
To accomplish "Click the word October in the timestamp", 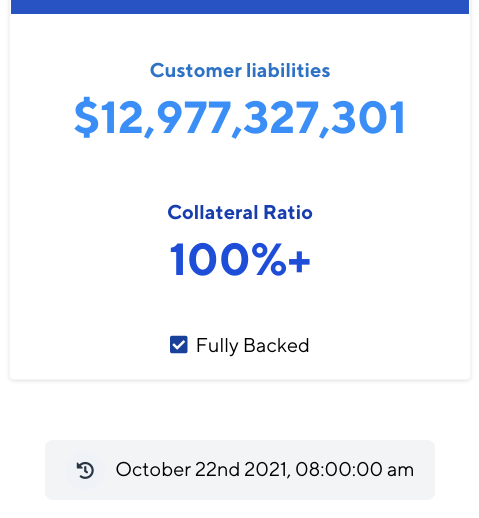I will pyautogui.click(x=153, y=470).
